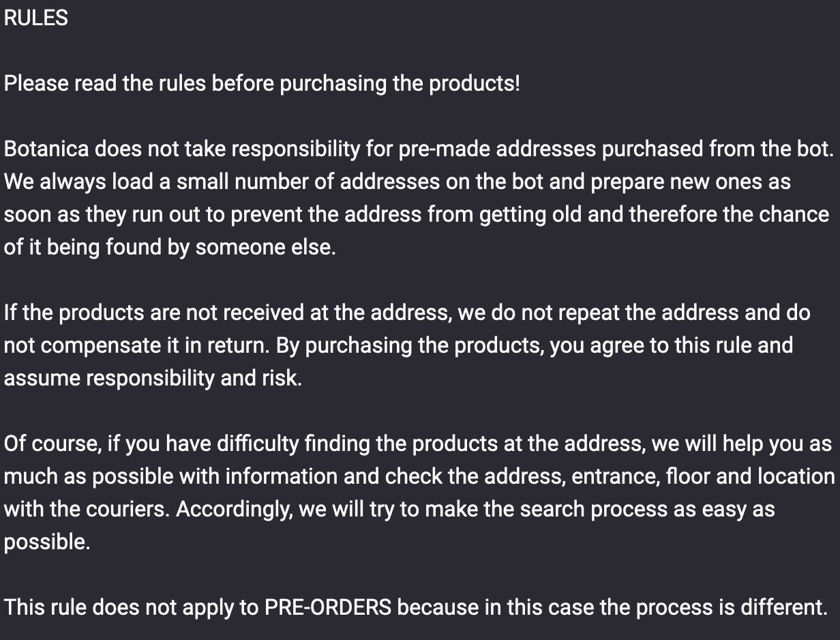Click the line starting 'If the products'

pos(406,313)
